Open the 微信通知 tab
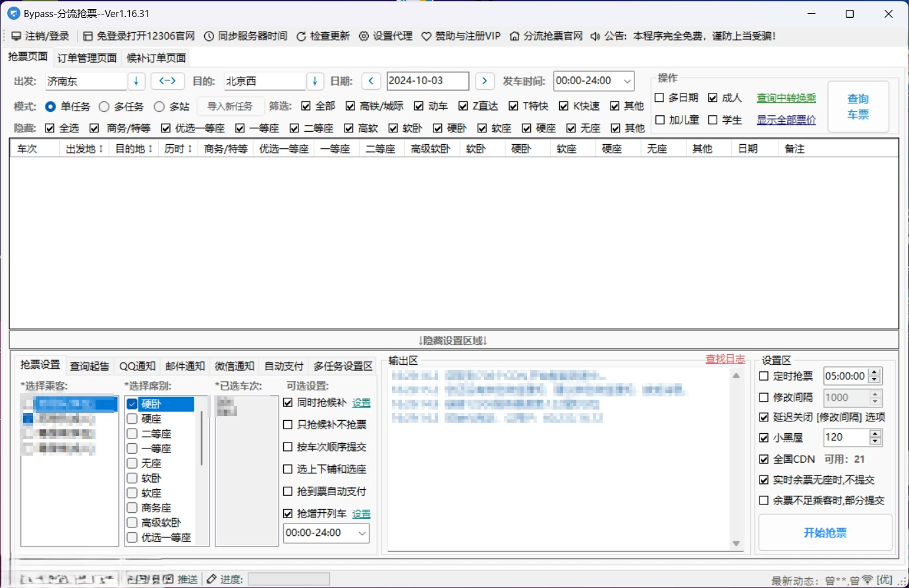The height and width of the screenshot is (588, 909). click(234, 366)
